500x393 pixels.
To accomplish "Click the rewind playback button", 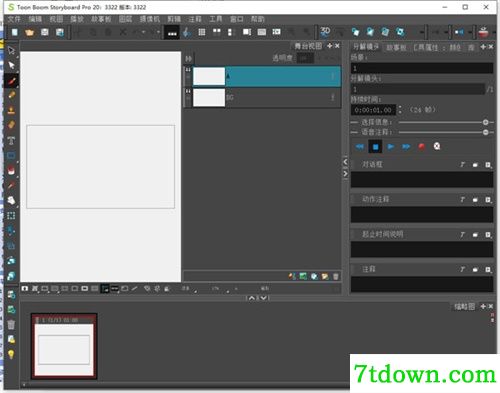I will (x=360, y=147).
